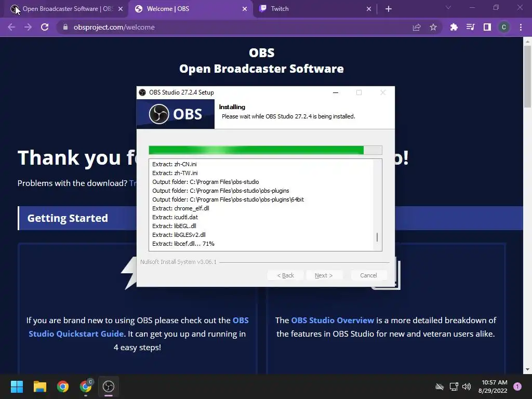Select the log line Extract: zh-TW.ini
Screen dimensions: 532x399
tap(175, 173)
